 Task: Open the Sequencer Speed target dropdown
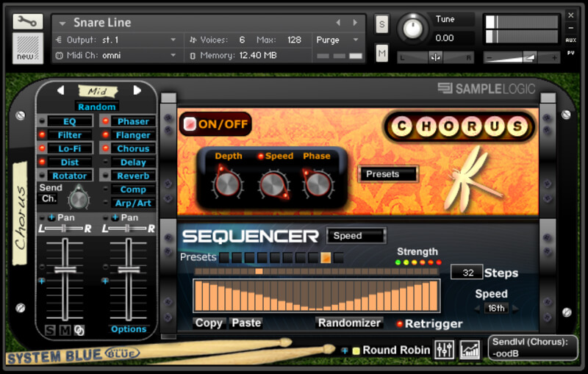(x=356, y=236)
